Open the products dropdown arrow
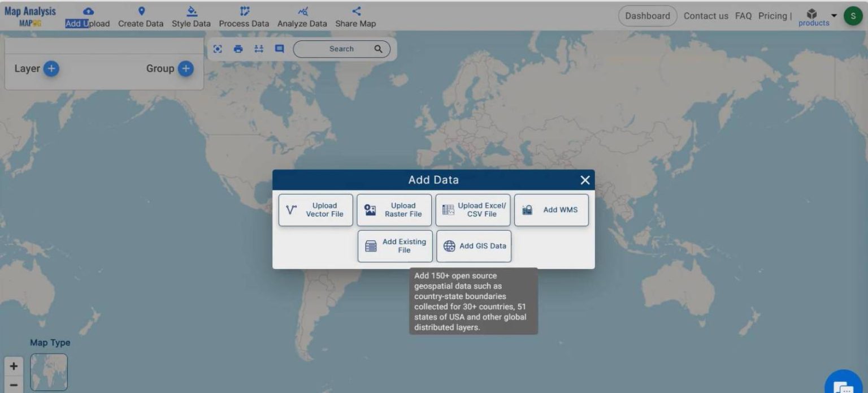868x393 pixels. click(833, 16)
